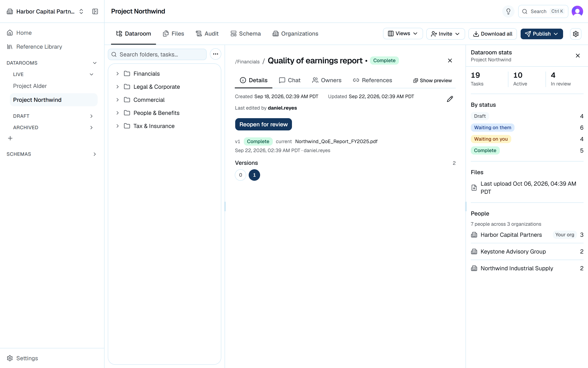Click the Last upload file entry
Viewport: 588px width, 368px height.
pos(527,188)
